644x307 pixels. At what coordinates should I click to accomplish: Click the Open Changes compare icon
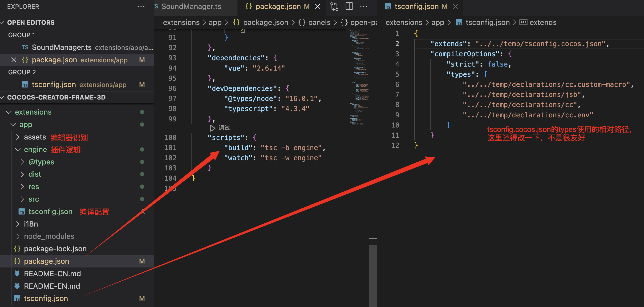[334, 7]
